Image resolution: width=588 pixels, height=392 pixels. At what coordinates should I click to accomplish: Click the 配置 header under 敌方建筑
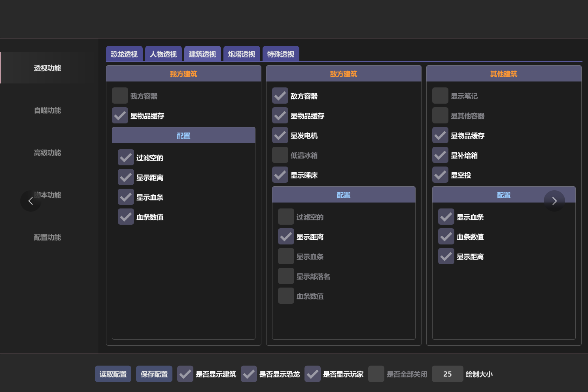point(344,195)
